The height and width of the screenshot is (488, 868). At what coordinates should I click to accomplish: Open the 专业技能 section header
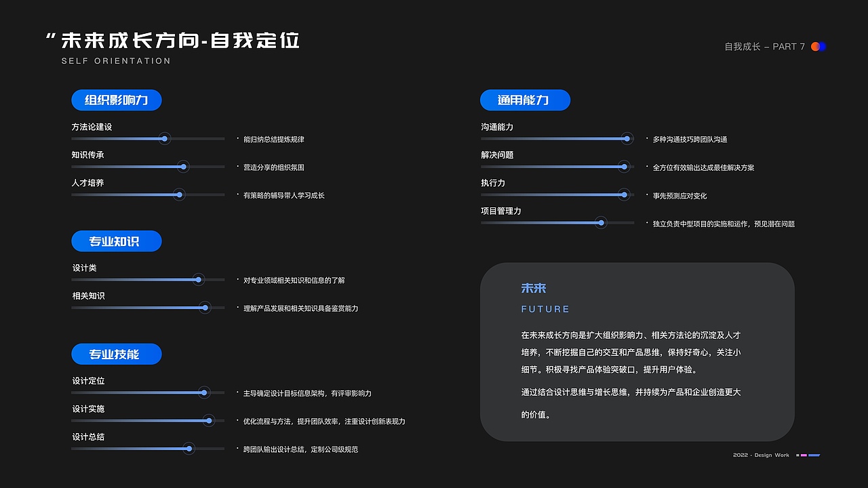coord(116,354)
